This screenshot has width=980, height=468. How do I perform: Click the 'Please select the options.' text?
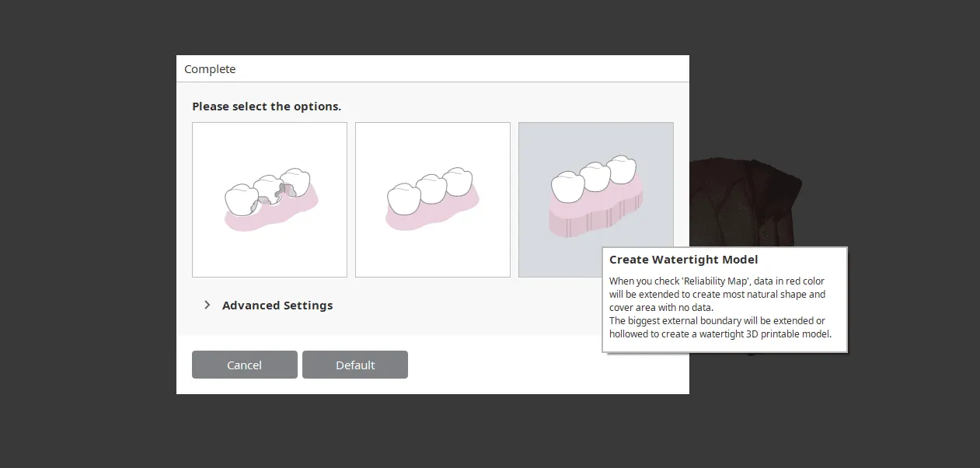[267, 107]
